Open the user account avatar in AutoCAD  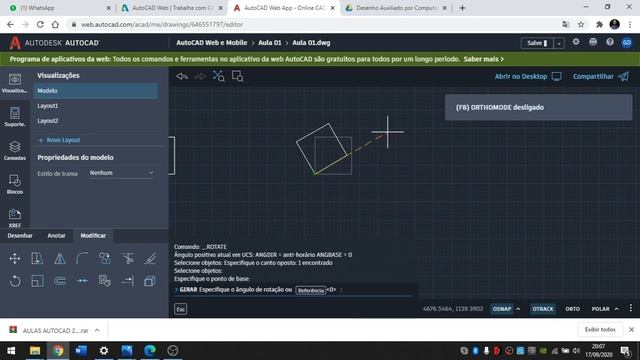[x=627, y=42]
